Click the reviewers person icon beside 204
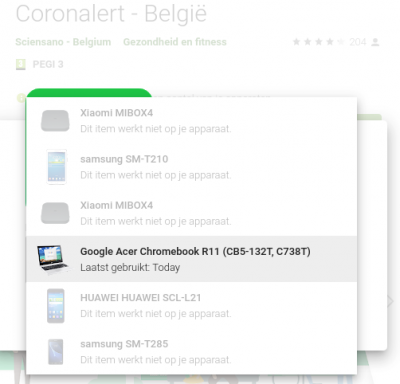The image size is (400, 384). click(x=375, y=42)
